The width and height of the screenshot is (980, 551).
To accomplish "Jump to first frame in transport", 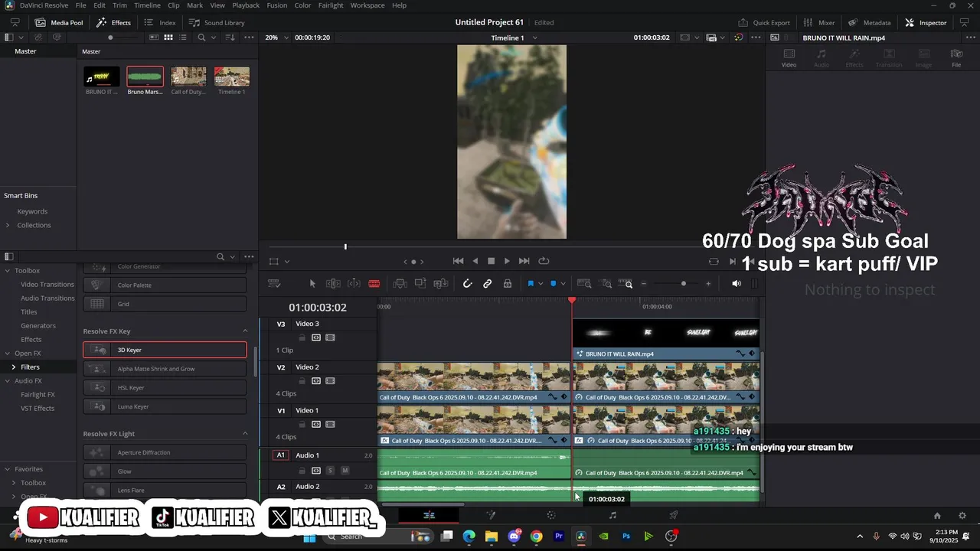I will point(458,261).
